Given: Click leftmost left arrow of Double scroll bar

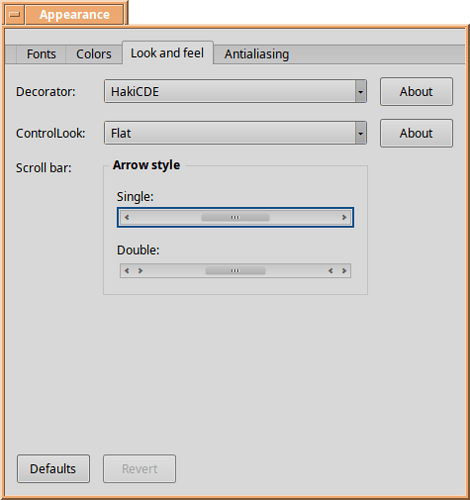Looking at the screenshot, I should point(127,271).
